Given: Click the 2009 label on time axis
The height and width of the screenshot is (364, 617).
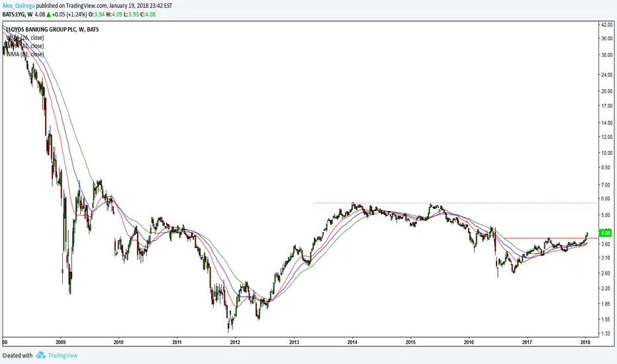Looking at the screenshot, I should (60, 342).
